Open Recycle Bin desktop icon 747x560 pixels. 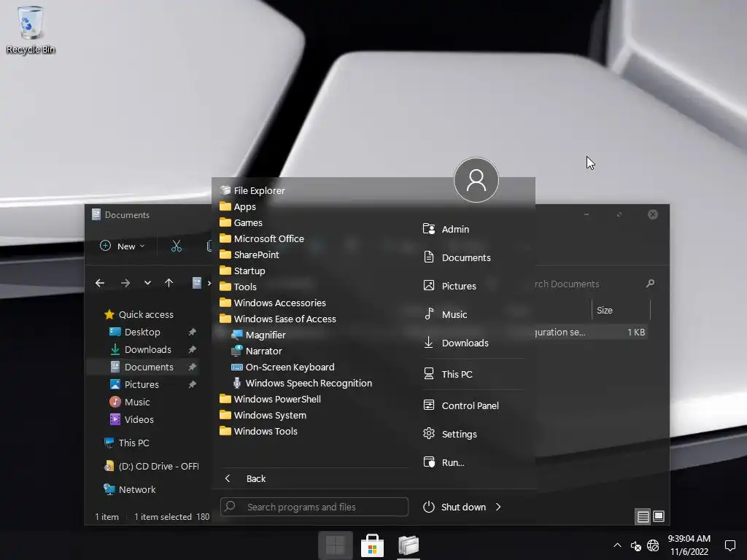[x=31, y=29]
